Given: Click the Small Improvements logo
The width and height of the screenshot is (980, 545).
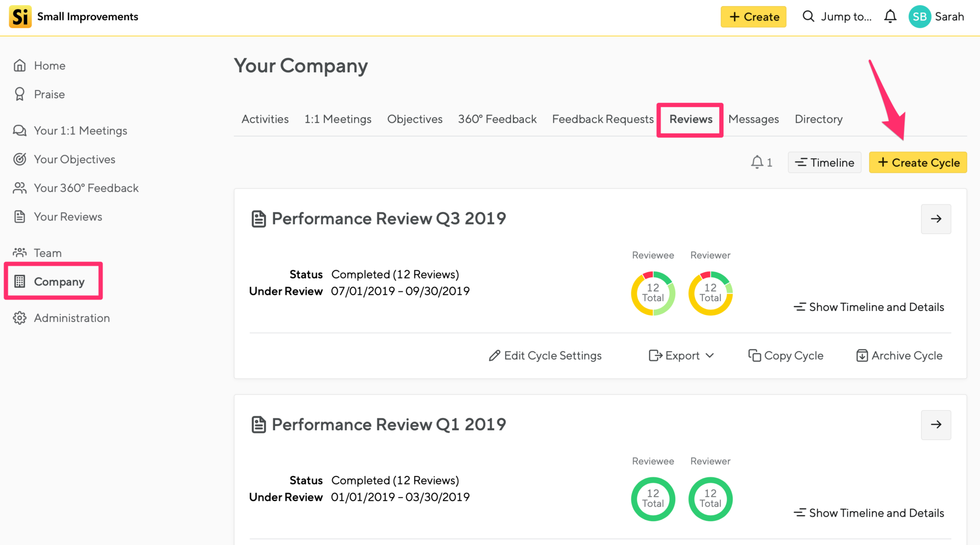Looking at the screenshot, I should 20,16.
